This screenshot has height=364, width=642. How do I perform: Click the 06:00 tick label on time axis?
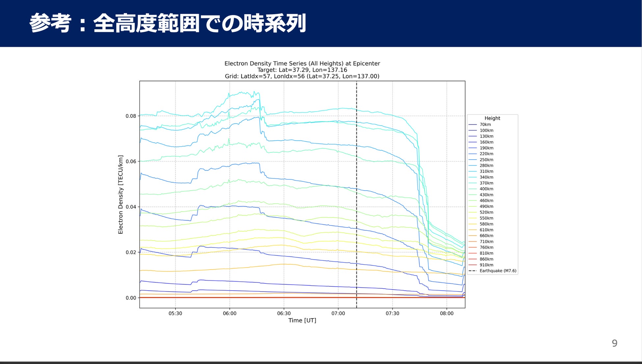point(229,313)
